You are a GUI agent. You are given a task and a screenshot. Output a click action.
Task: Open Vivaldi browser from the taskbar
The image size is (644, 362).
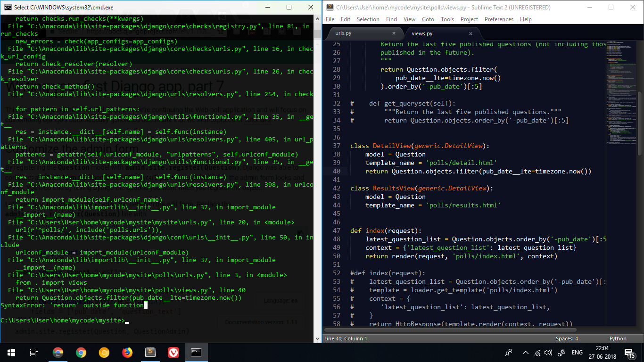[173, 352]
